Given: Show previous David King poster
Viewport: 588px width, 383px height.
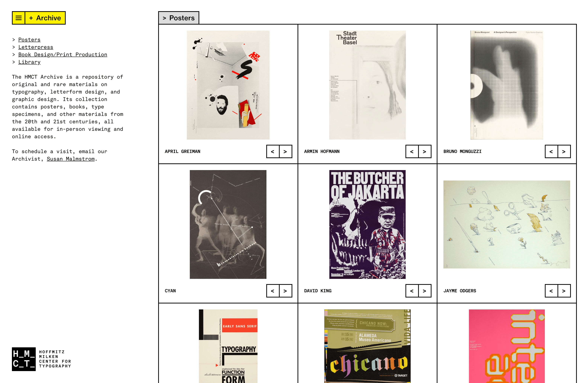Looking at the screenshot, I should click(x=412, y=291).
